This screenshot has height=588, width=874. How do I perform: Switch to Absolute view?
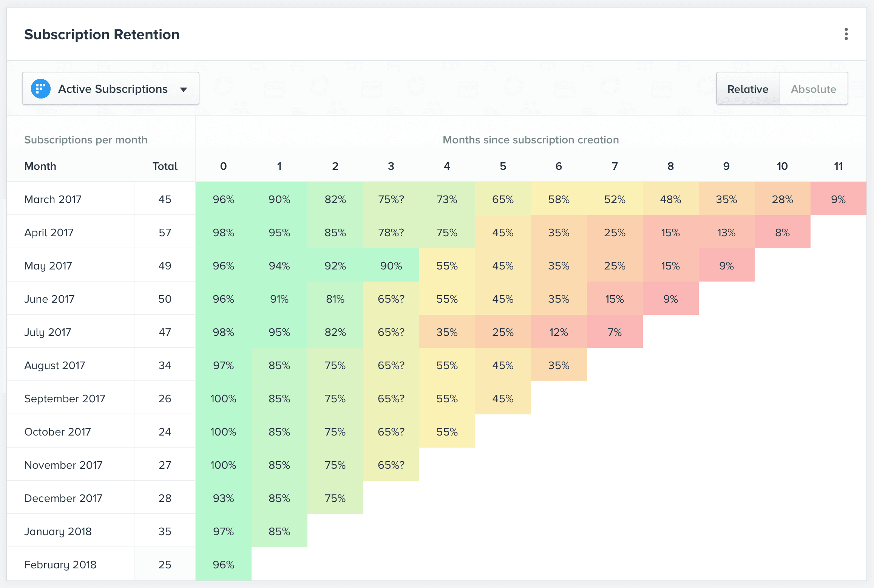pyautogui.click(x=814, y=89)
